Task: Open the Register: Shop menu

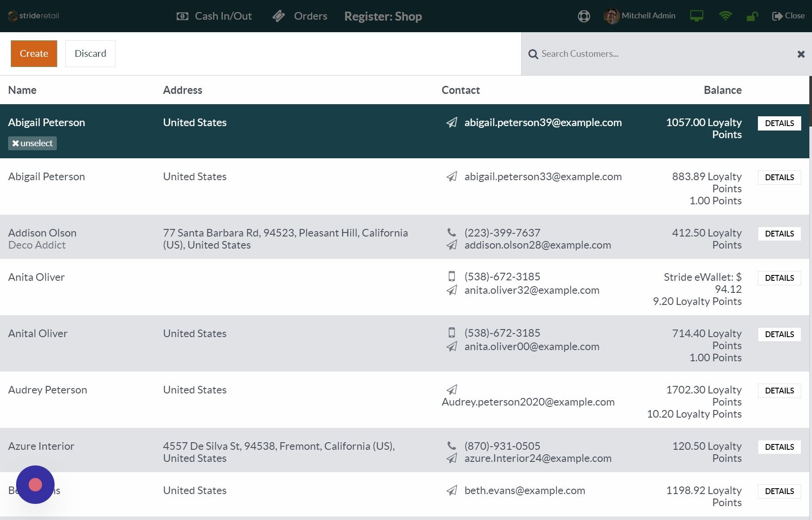Action: point(383,16)
